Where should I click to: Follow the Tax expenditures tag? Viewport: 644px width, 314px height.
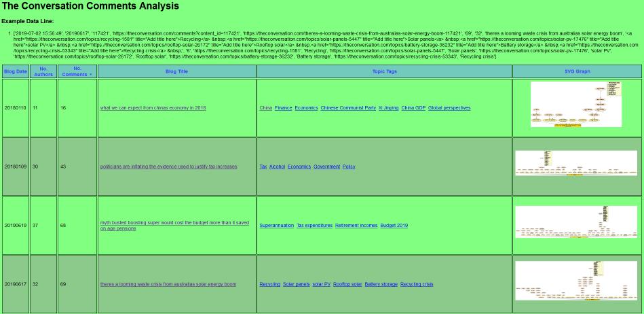315,226
